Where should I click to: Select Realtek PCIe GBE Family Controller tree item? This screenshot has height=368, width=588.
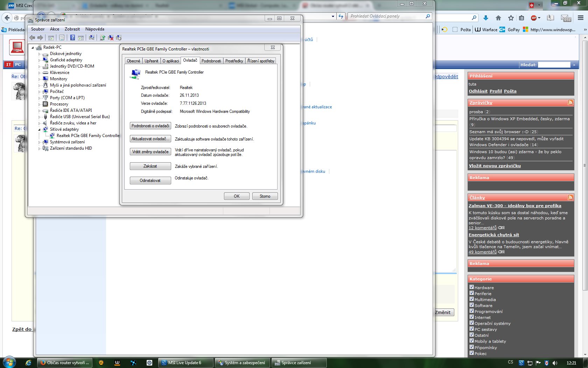tap(88, 136)
